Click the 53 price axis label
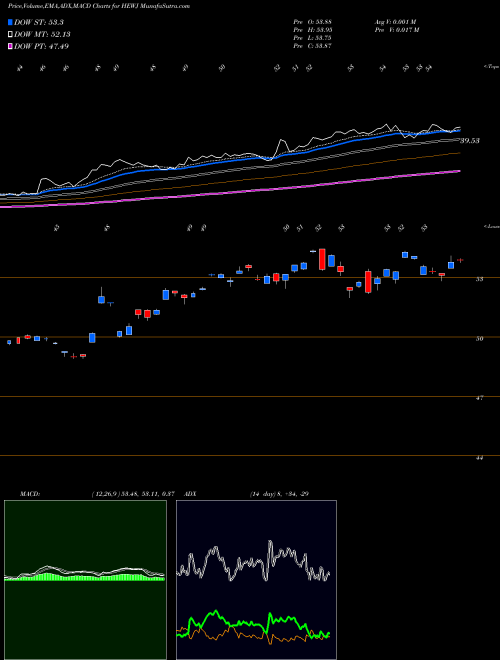500x660 pixels. [479, 279]
